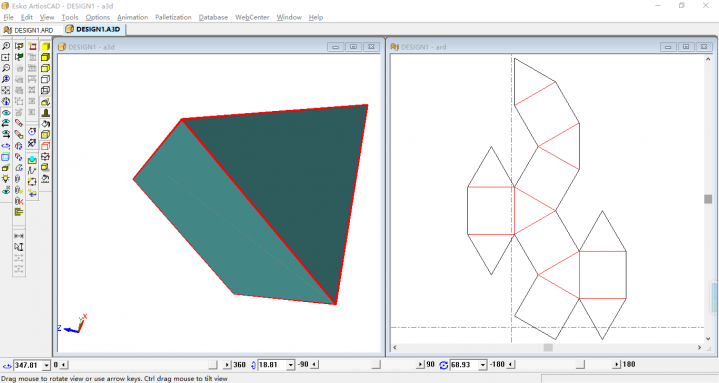Select the rubber stamp icon
The width and height of the screenshot is (719, 383).
click(x=45, y=113)
